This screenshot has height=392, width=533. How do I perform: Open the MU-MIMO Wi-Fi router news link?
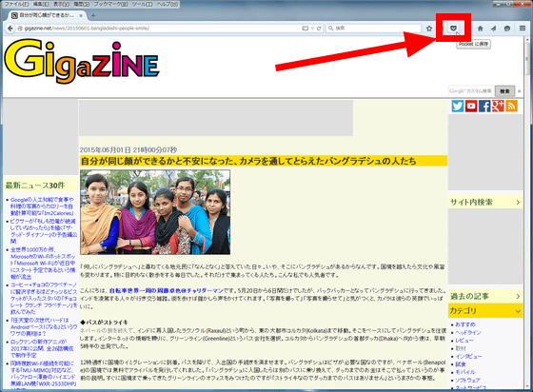pyautogui.click(x=43, y=374)
